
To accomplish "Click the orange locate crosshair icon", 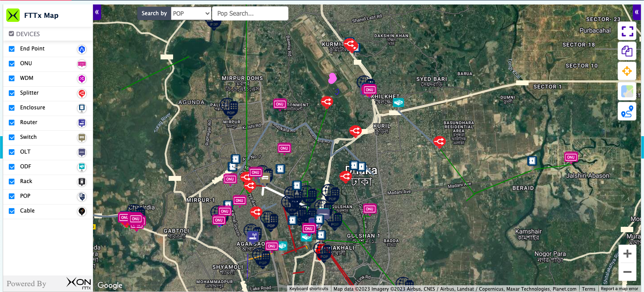I will (x=627, y=71).
